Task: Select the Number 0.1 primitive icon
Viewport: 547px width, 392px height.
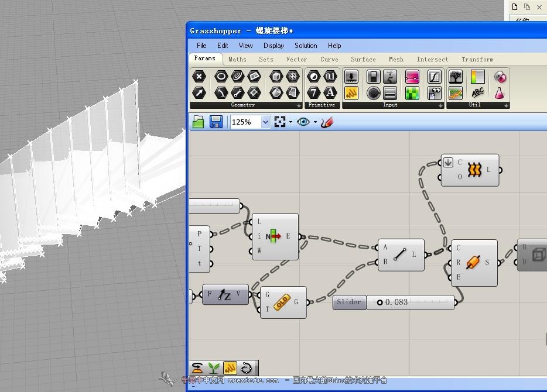Action: coord(330,76)
